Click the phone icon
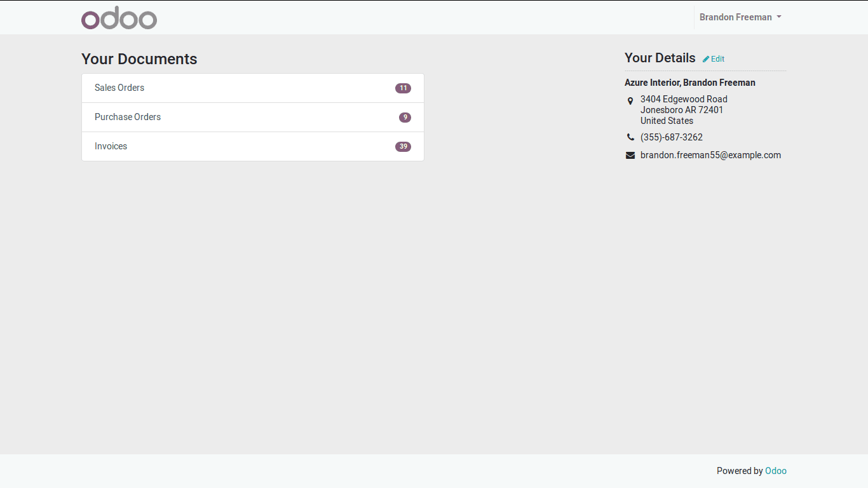The height and width of the screenshot is (488, 868). 630,137
